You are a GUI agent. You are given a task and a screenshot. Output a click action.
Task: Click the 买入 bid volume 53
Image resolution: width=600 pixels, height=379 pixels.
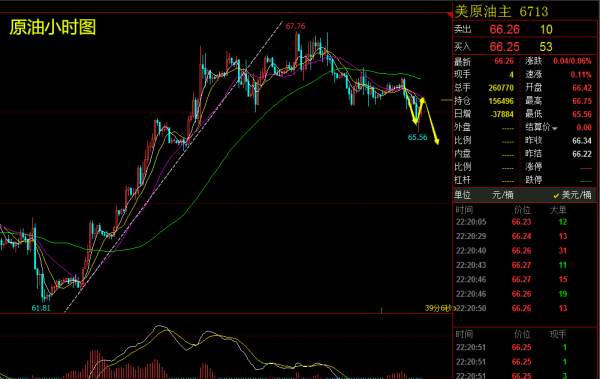tap(546, 47)
